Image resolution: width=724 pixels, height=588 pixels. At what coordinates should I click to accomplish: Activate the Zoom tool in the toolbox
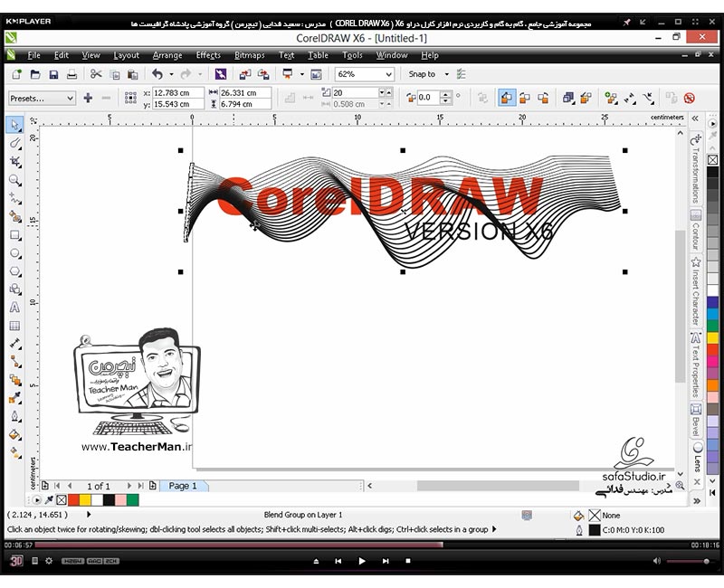click(14, 180)
